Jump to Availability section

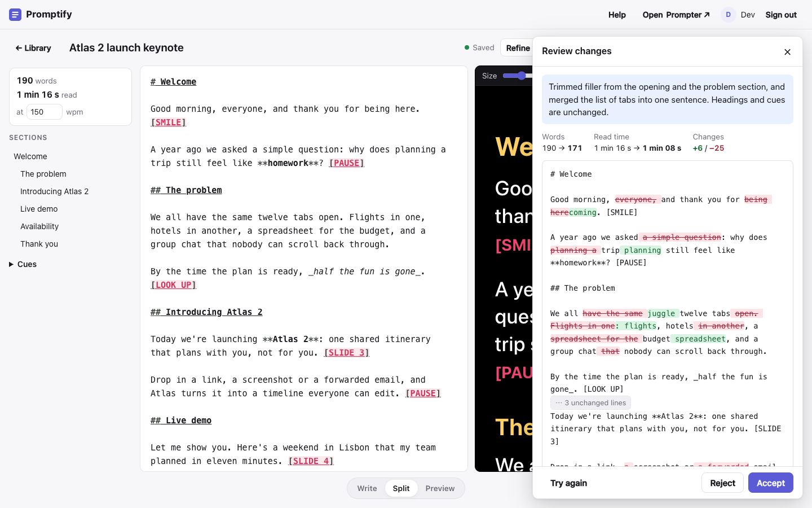point(39,226)
